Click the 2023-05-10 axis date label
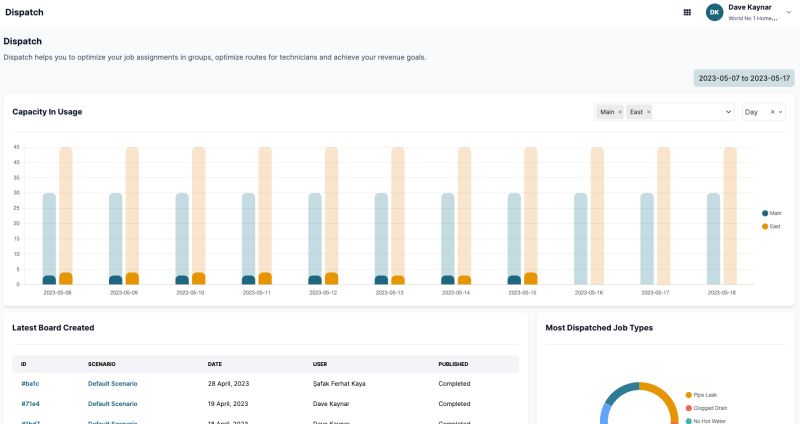800x424 pixels. pyautogui.click(x=190, y=293)
